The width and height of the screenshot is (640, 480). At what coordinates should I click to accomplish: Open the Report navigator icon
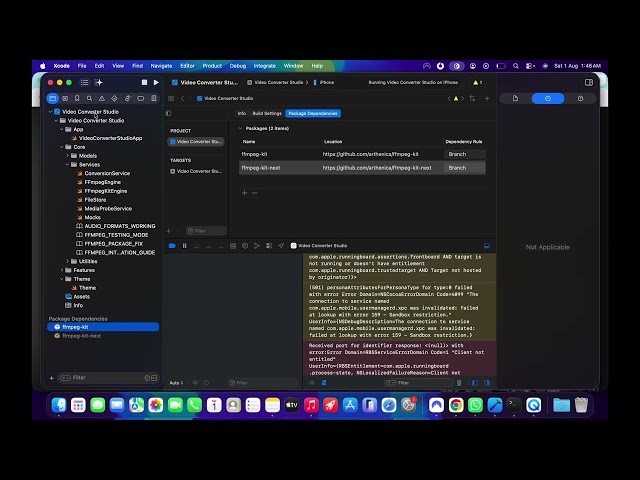153,98
